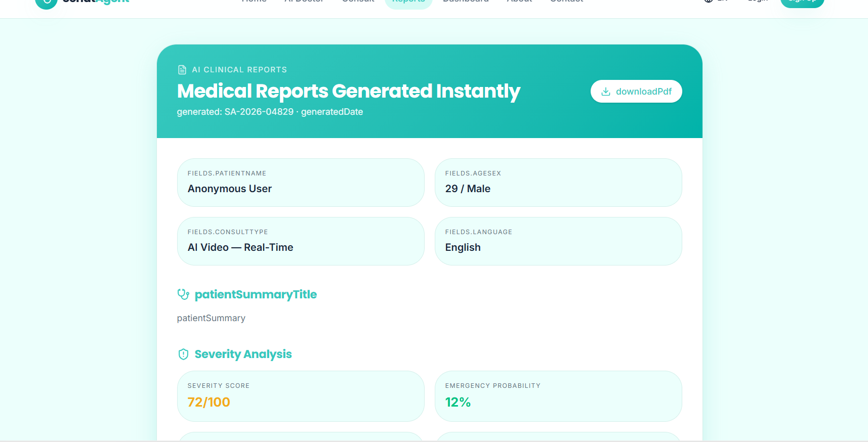Viewport: 868px width, 443px height.
Task: Click the patientSummaryTitle section heading
Action: tap(256, 294)
